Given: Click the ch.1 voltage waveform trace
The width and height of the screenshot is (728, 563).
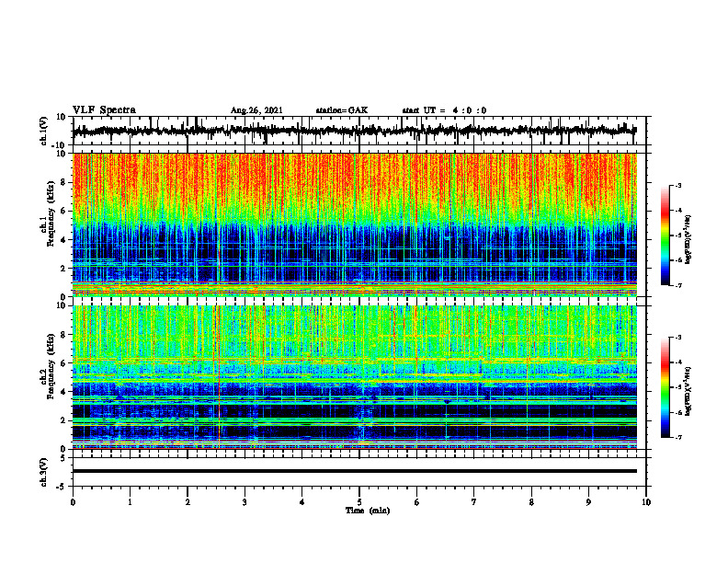Looking at the screenshot, I should pos(354,131).
